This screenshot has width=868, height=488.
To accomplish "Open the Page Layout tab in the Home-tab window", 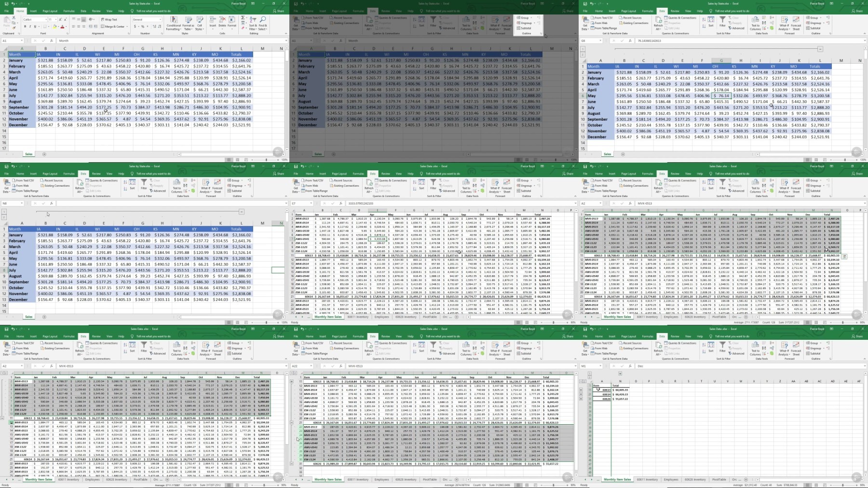I will click(x=50, y=11).
